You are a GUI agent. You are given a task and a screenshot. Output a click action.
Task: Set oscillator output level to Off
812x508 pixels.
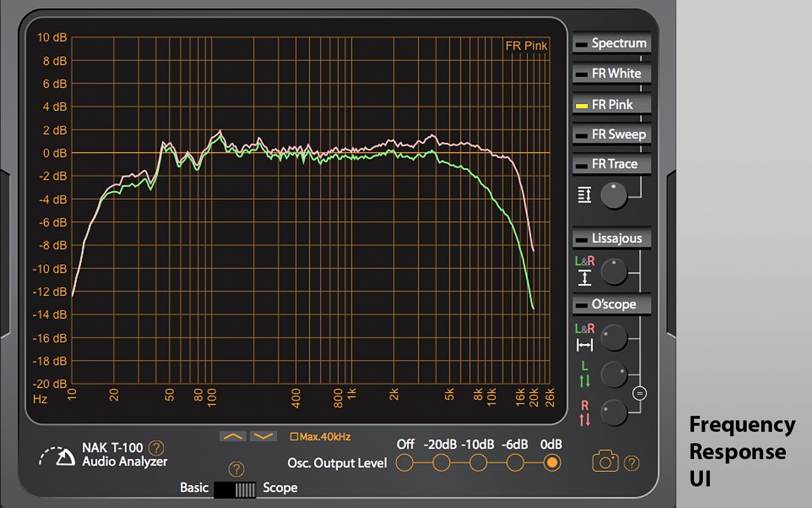pos(405,463)
